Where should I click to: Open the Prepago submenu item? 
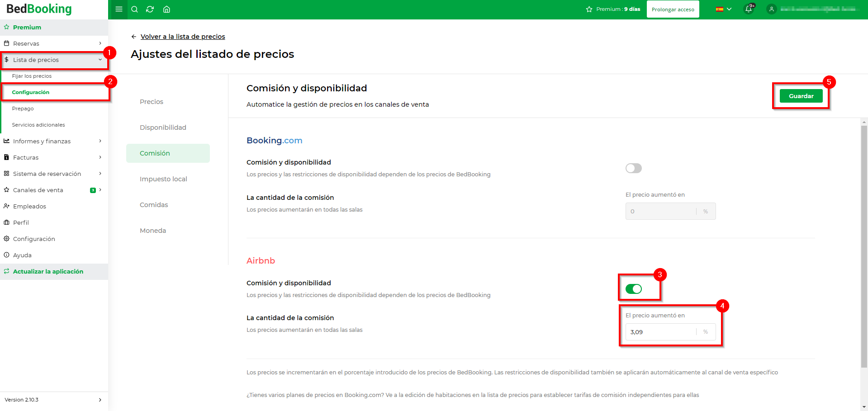(23, 109)
